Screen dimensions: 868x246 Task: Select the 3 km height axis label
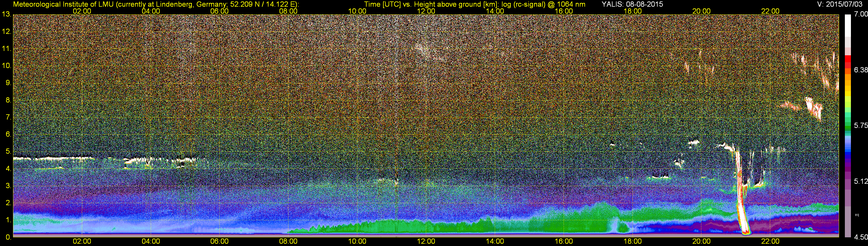[8, 186]
